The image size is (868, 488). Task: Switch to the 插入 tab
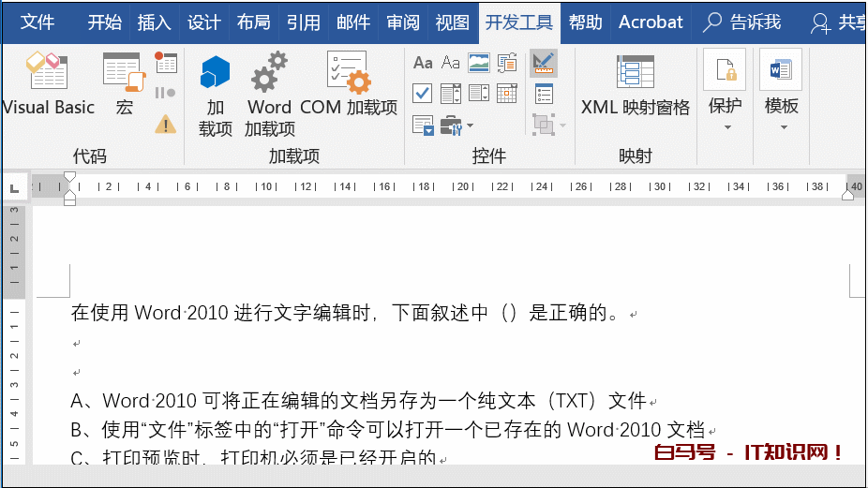pos(154,22)
